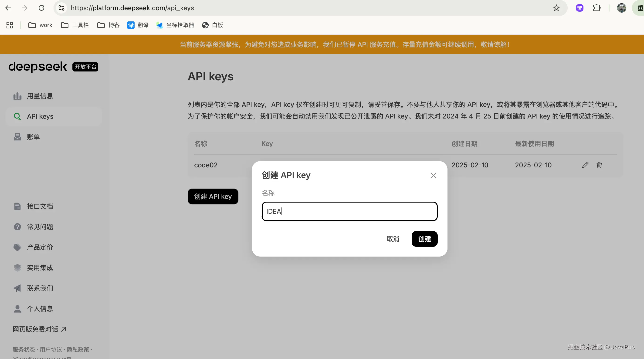Open the 坐标拾取器 bookmark
The height and width of the screenshot is (359, 644).
coord(175,25)
